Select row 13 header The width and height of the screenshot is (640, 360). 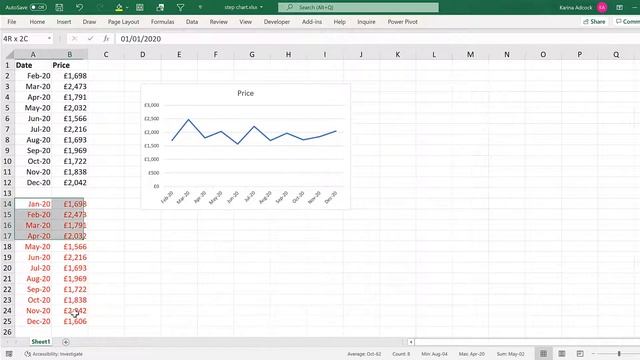7,193
